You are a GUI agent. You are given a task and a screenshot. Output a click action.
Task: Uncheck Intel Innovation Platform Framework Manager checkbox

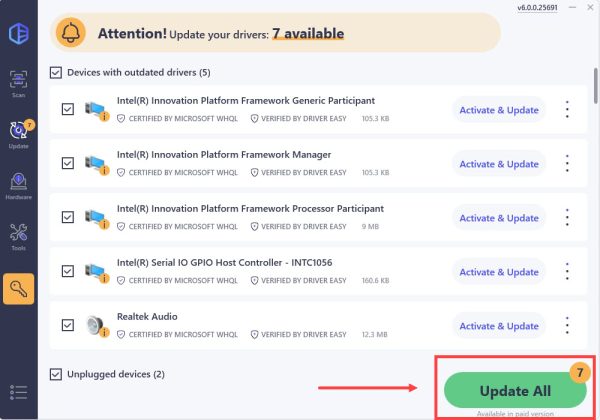(x=67, y=163)
